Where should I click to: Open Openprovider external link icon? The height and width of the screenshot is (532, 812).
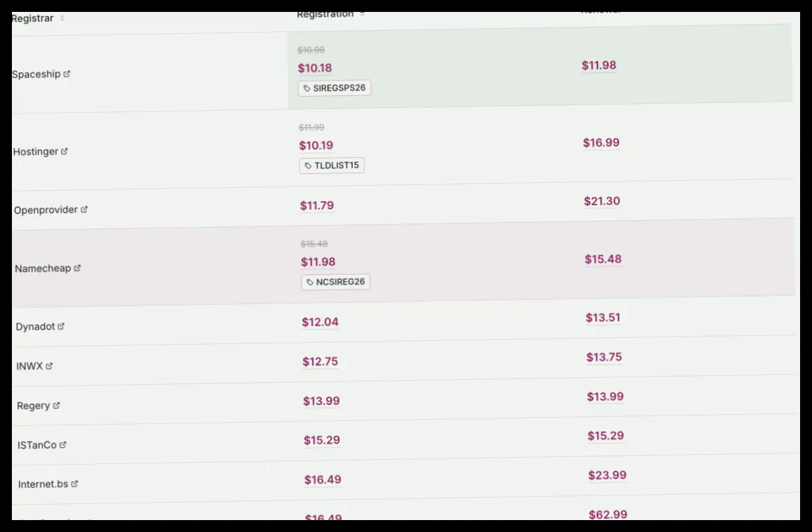tap(84, 210)
